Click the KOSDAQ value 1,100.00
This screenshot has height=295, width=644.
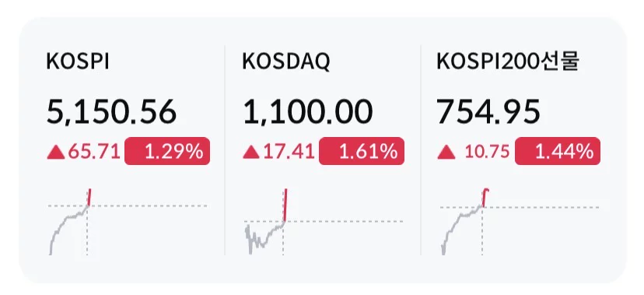point(308,112)
